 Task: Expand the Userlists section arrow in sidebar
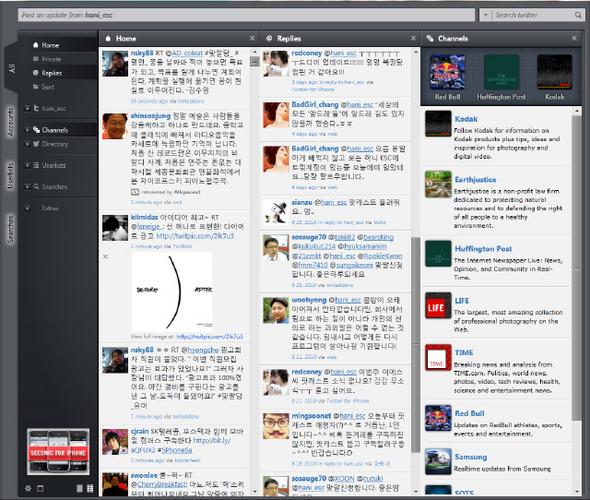coord(27,165)
